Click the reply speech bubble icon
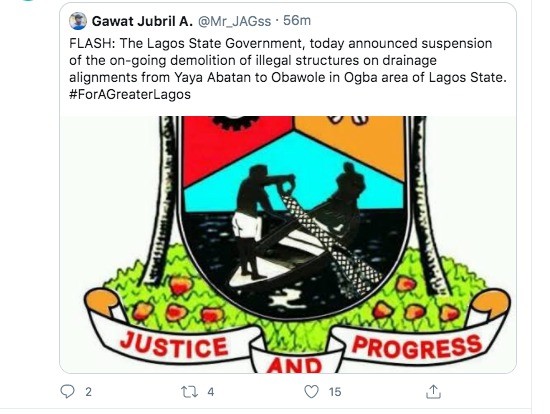The width and height of the screenshot is (550, 414). click(x=67, y=391)
